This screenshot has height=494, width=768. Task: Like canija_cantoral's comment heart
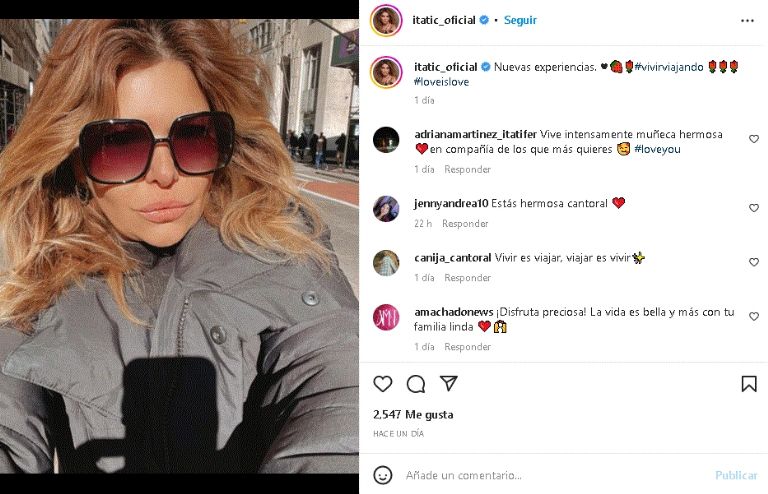[x=754, y=262]
